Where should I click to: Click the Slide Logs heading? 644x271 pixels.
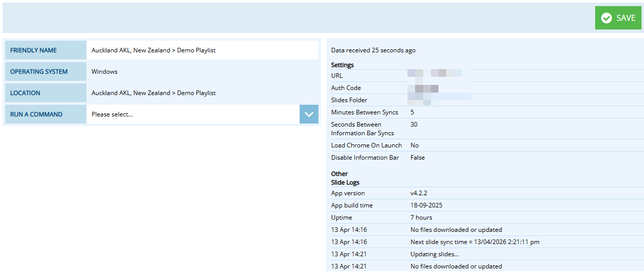345,183
